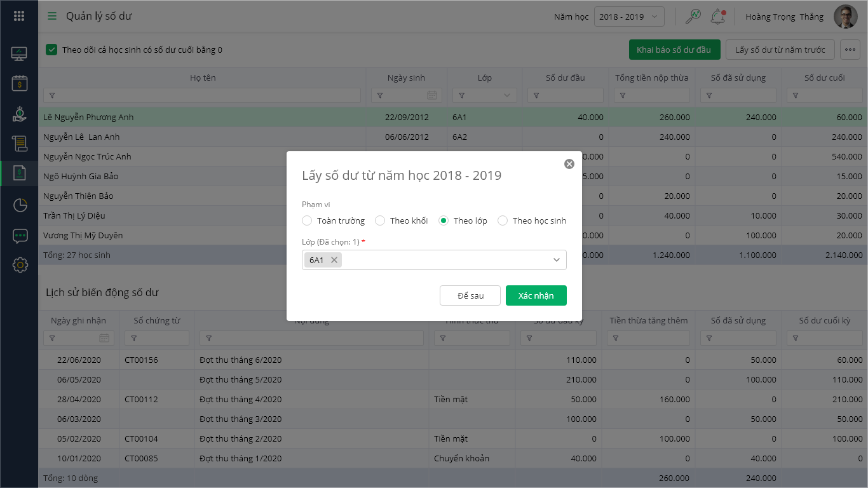Image resolution: width=868 pixels, height=488 pixels.
Task: Open the app launcher grid icon
Action: [x=19, y=17]
